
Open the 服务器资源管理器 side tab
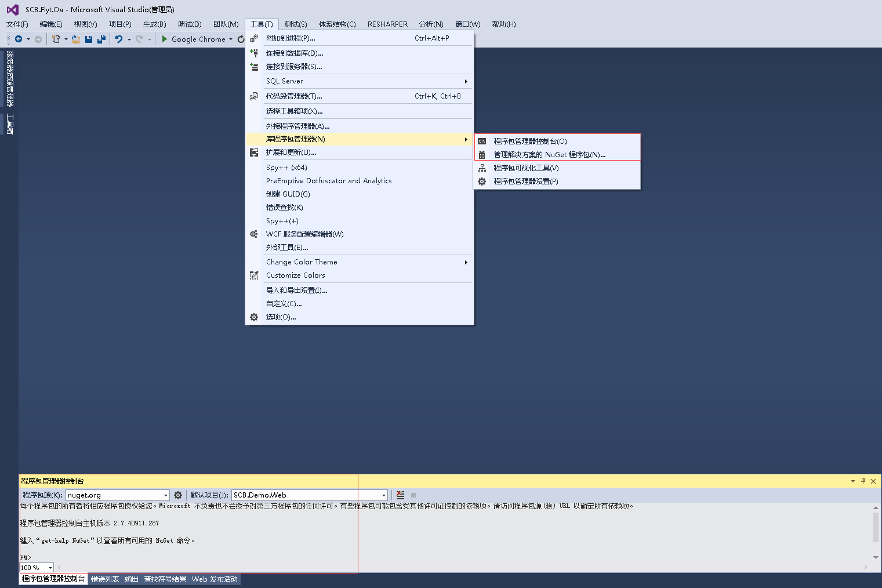click(x=9, y=78)
